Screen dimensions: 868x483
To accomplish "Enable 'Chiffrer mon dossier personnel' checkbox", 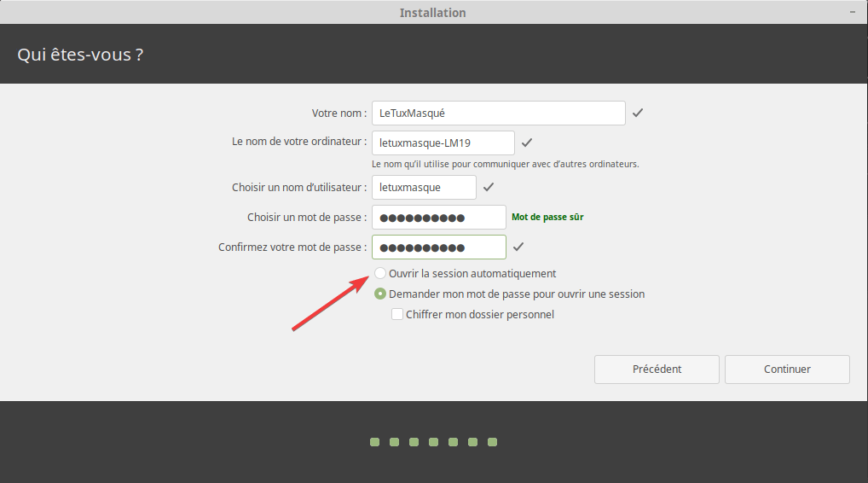I will pyautogui.click(x=397, y=314).
